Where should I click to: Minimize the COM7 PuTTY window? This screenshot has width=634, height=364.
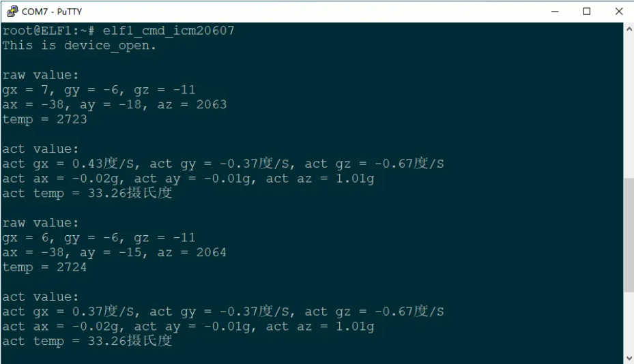(555, 12)
